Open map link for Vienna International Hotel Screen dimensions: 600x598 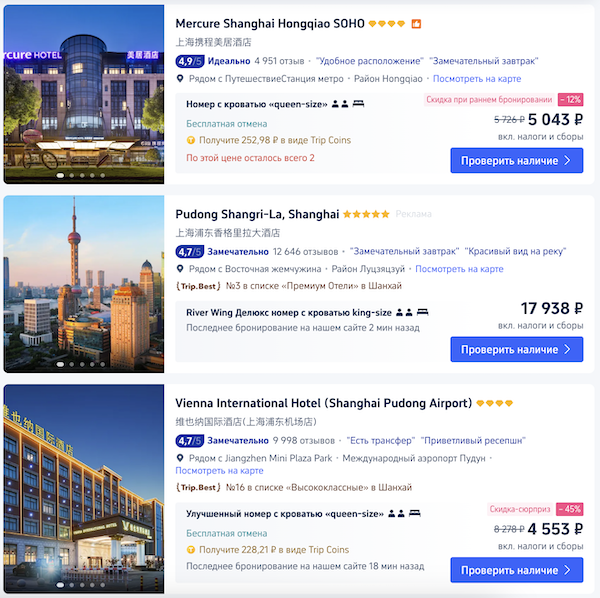[x=219, y=471]
